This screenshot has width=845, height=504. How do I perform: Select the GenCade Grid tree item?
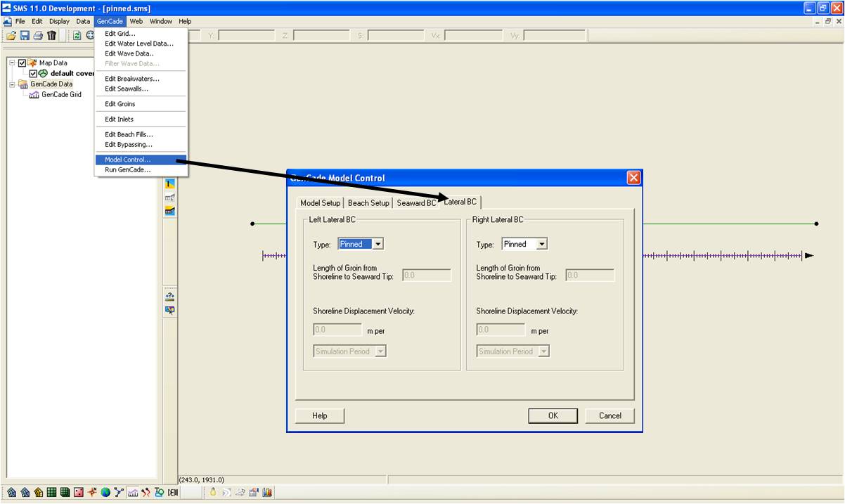click(x=61, y=94)
